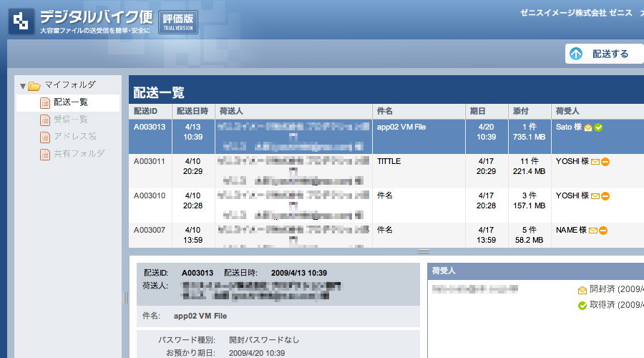This screenshot has height=358, width=644.
Task: Sort list by 期日 column header
Action: pyautogui.click(x=477, y=112)
